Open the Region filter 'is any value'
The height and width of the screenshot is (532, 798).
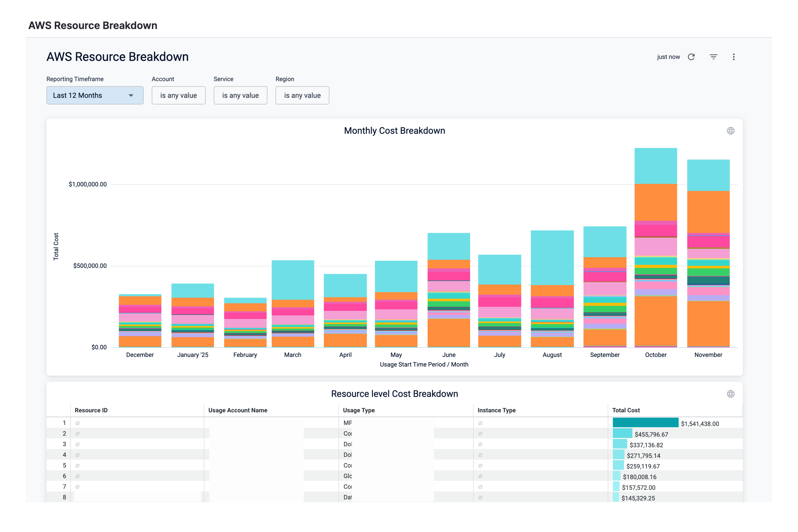[x=302, y=95]
